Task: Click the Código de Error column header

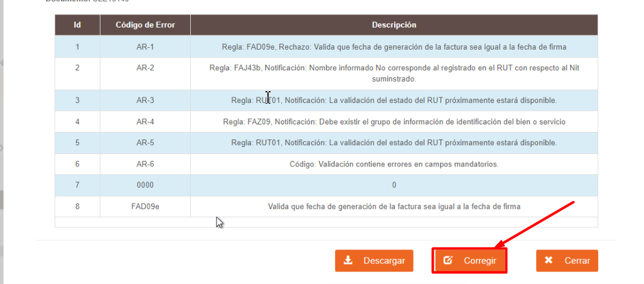Action: (145, 25)
